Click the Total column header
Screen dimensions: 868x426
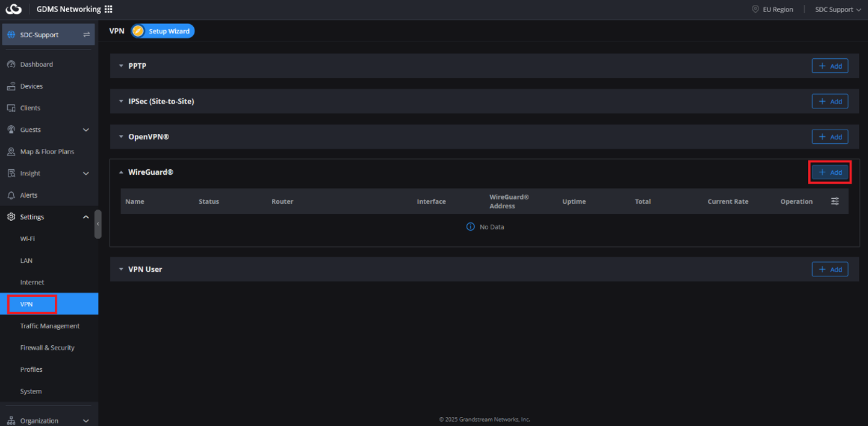[x=643, y=201]
